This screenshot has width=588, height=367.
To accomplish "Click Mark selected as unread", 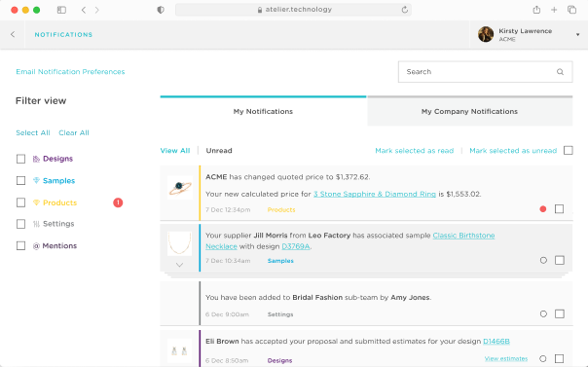I will pyautogui.click(x=513, y=151).
